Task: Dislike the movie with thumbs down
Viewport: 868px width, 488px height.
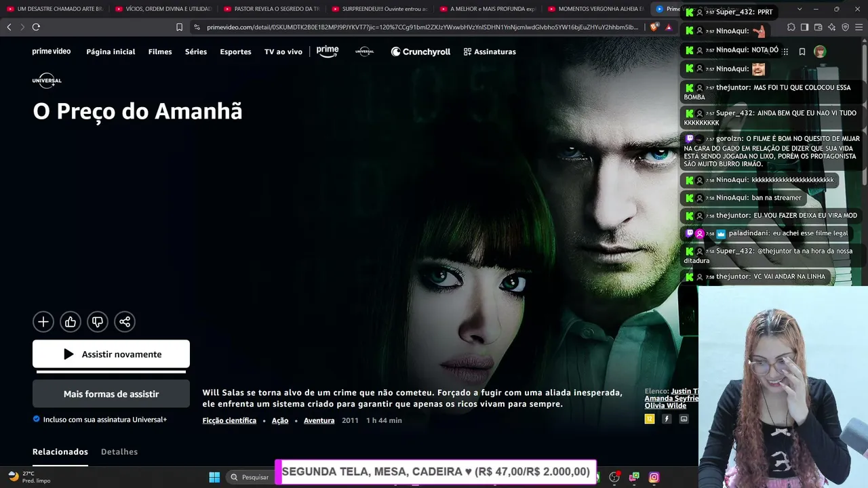Action: coord(98,322)
